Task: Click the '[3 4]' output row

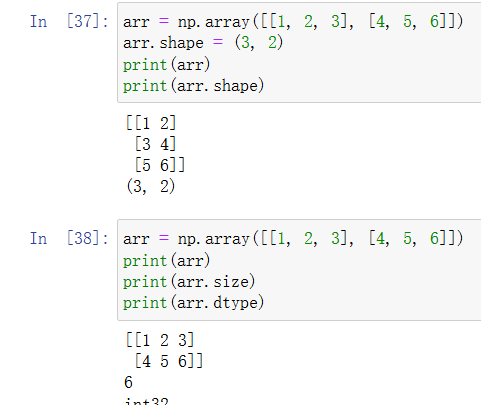Action: (155, 144)
